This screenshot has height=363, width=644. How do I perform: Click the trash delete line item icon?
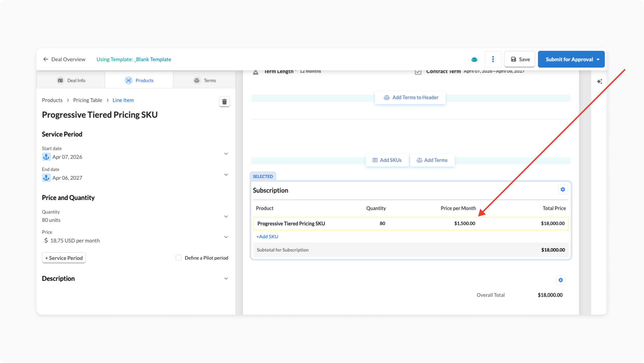(224, 102)
